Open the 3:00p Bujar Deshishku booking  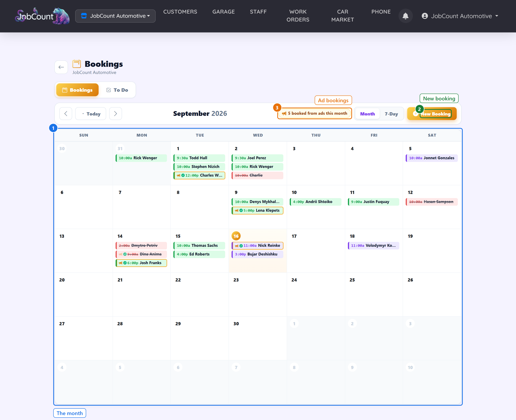(x=257, y=254)
